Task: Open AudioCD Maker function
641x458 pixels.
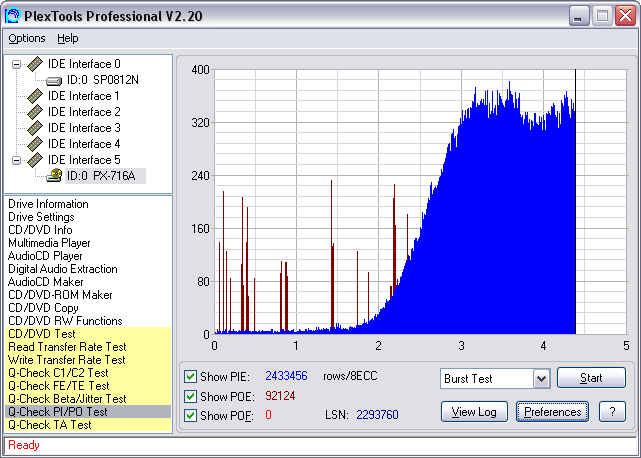Action: point(45,282)
